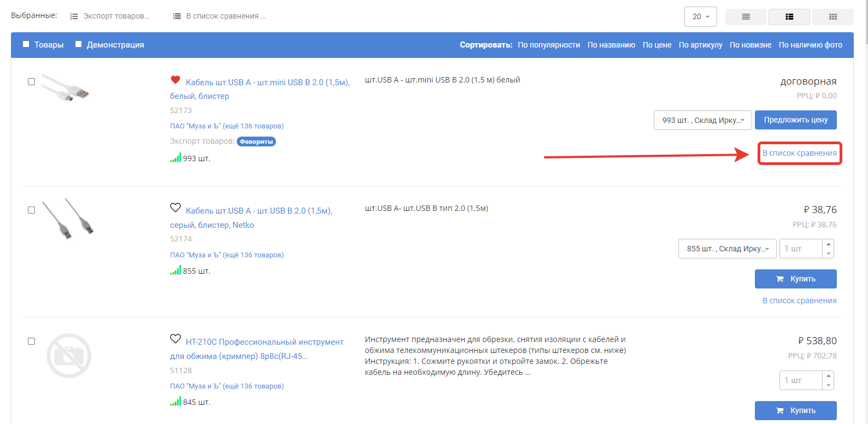Favorite the HT-210C crimper tool heart
This screenshot has width=868, height=424.
click(x=175, y=339)
